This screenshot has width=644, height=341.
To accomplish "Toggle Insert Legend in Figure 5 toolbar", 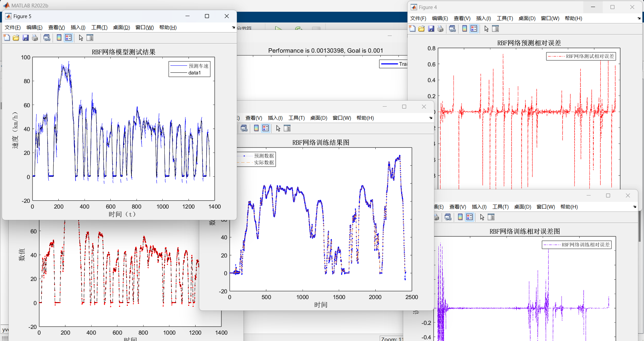I will [68, 38].
